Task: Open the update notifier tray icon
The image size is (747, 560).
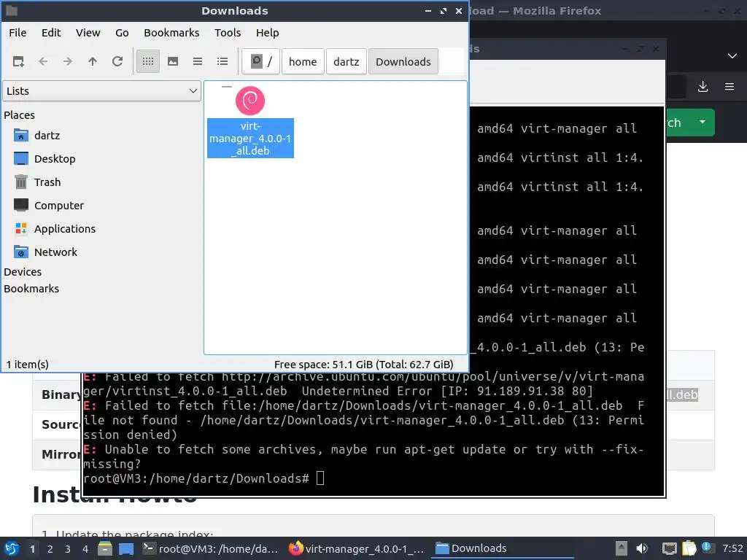Action: tap(708, 548)
